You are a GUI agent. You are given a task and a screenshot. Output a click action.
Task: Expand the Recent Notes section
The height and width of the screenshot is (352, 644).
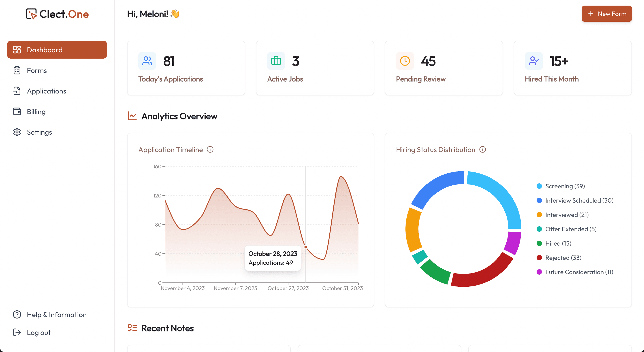point(167,328)
